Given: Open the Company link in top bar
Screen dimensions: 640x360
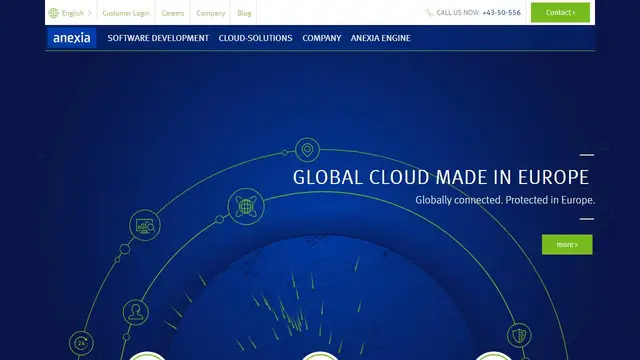Looking at the screenshot, I should tap(211, 13).
